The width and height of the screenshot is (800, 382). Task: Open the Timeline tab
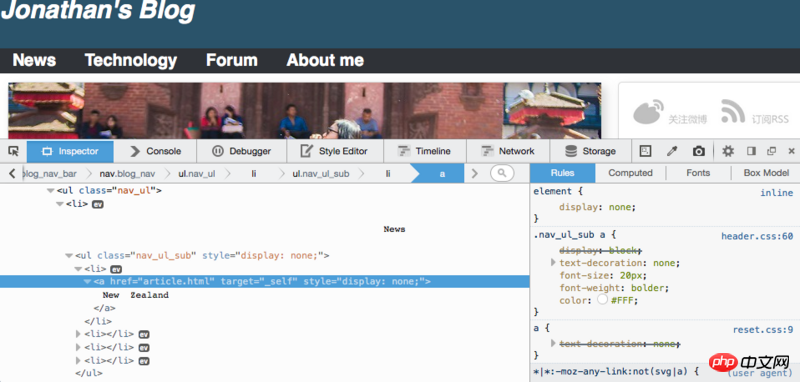click(425, 151)
